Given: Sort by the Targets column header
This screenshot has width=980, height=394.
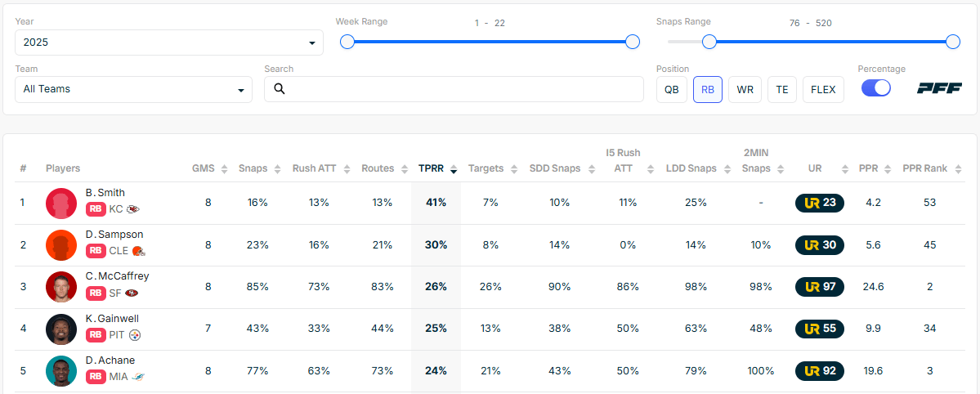Looking at the screenshot, I should tap(486, 168).
